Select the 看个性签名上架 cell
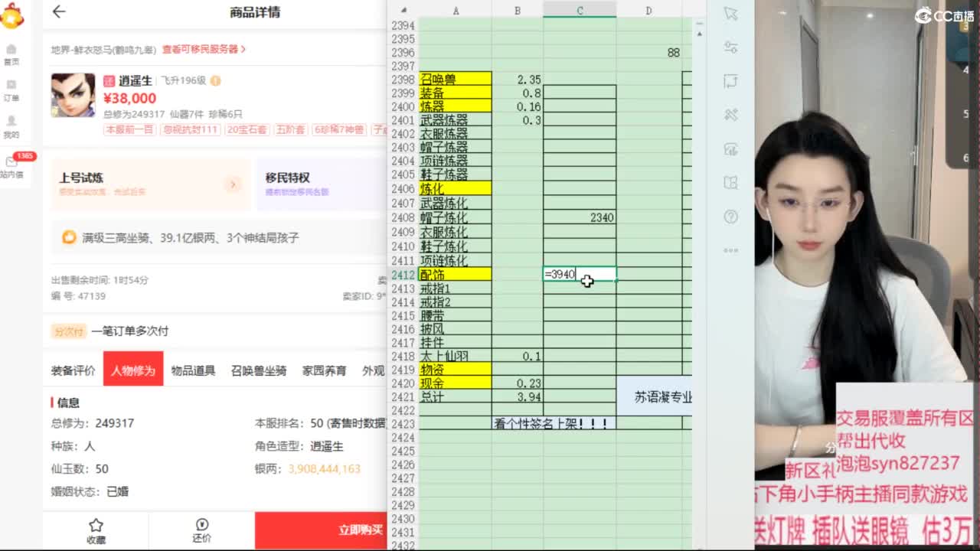This screenshot has height=551, width=980. [554, 423]
